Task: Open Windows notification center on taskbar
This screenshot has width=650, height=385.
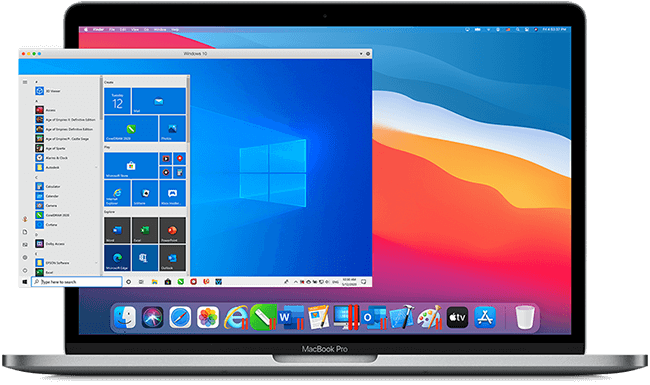Action: pos(364,282)
